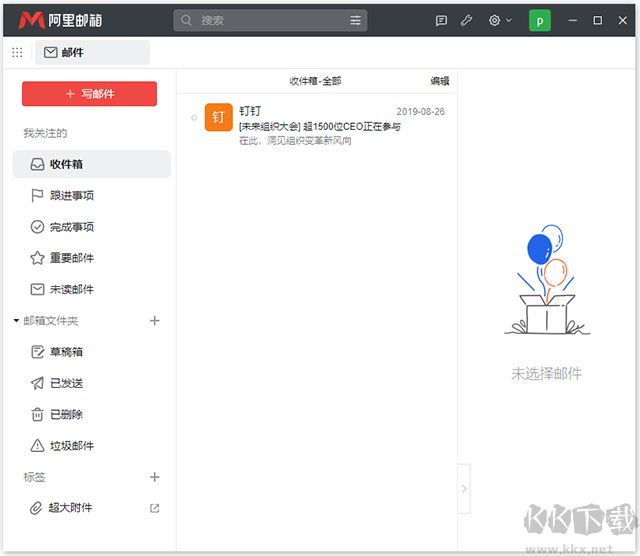
Task: Minimize the mail window
Action: [x=573, y=20]
